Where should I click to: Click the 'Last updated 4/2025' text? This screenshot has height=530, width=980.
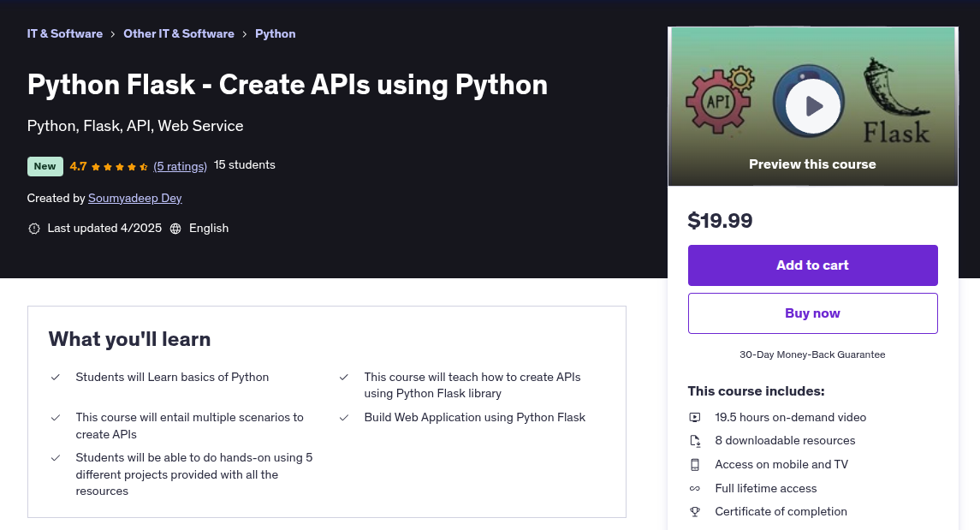coord(104,228)
